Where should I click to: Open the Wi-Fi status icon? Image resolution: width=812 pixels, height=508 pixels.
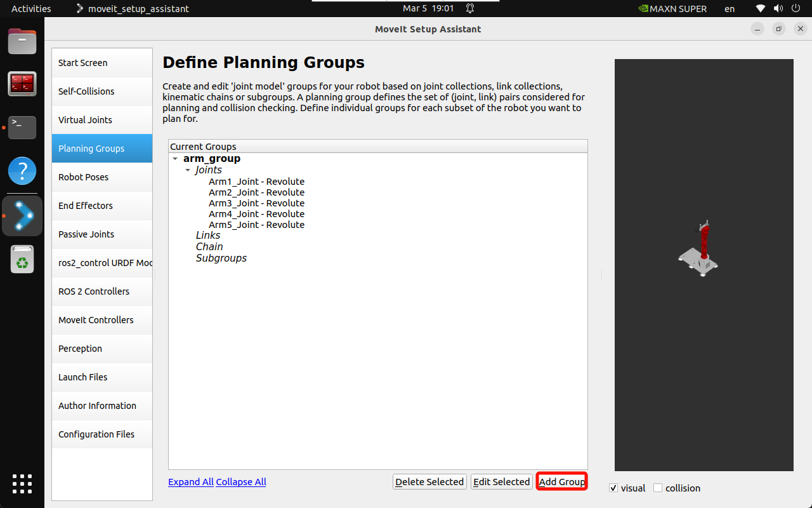761,9
